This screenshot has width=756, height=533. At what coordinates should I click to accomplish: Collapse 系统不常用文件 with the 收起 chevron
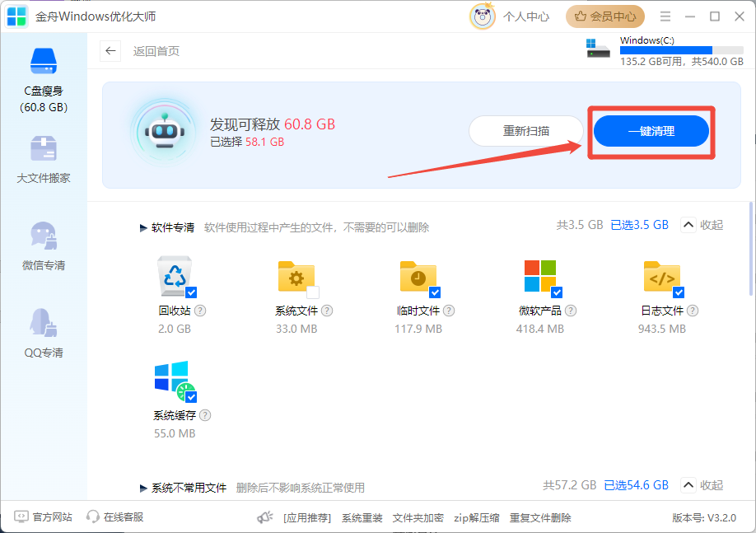coord(688,484)
